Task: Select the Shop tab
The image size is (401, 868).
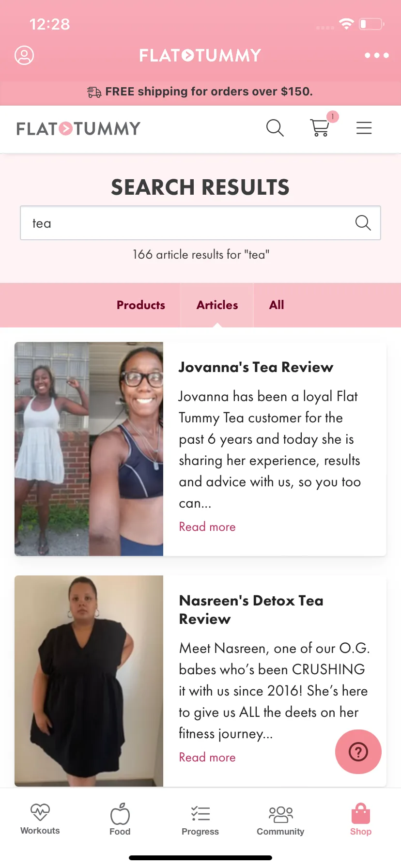Action: point(361,819)
